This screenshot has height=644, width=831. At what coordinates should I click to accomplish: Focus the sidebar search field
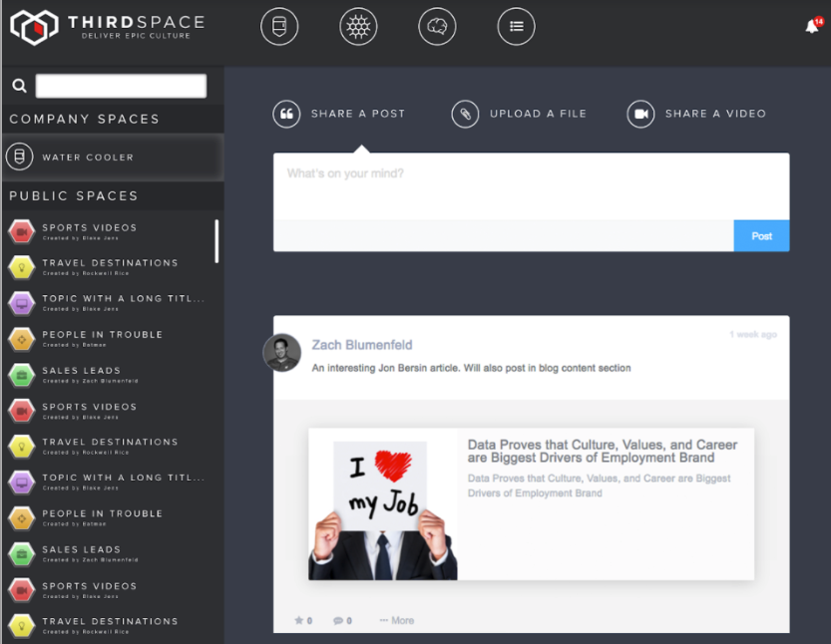[121, 86]
